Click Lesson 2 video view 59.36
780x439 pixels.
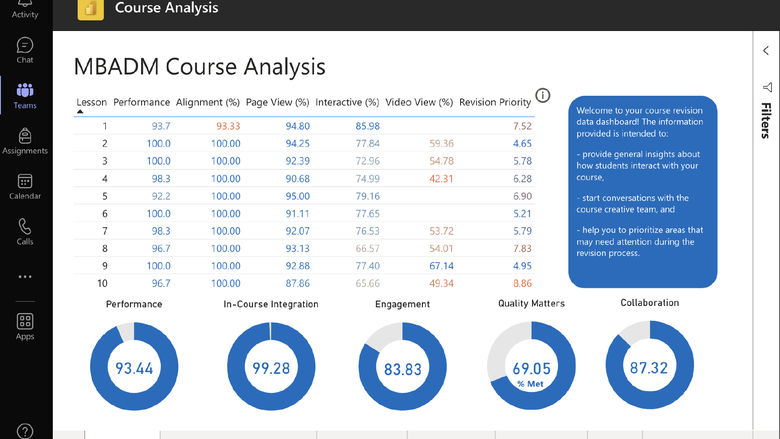tap(441, 144)
